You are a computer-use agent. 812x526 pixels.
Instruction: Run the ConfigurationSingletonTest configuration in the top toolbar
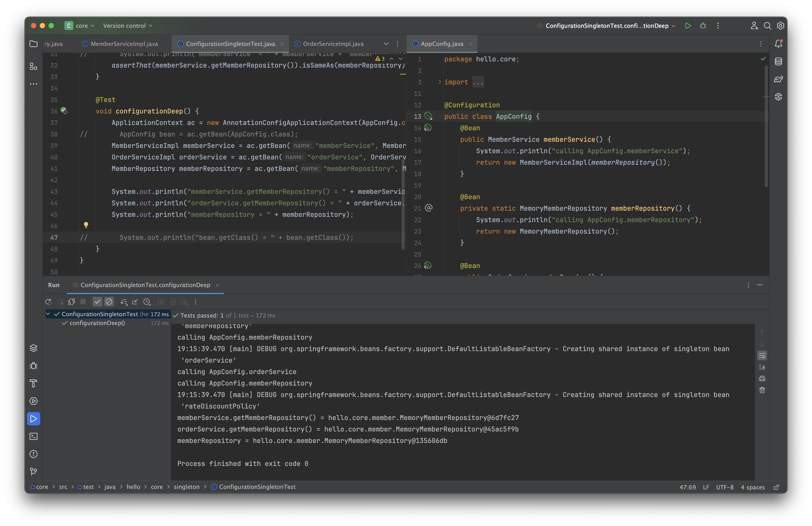(x=688, y=26)
